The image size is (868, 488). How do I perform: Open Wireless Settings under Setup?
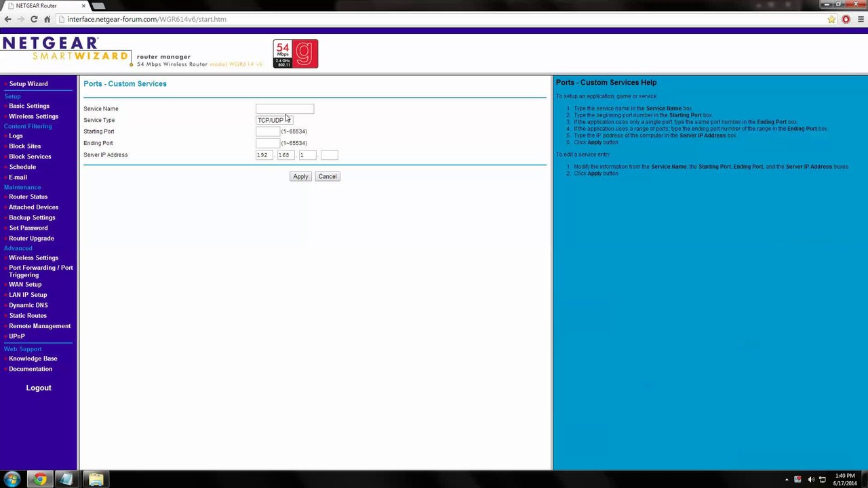33,117
